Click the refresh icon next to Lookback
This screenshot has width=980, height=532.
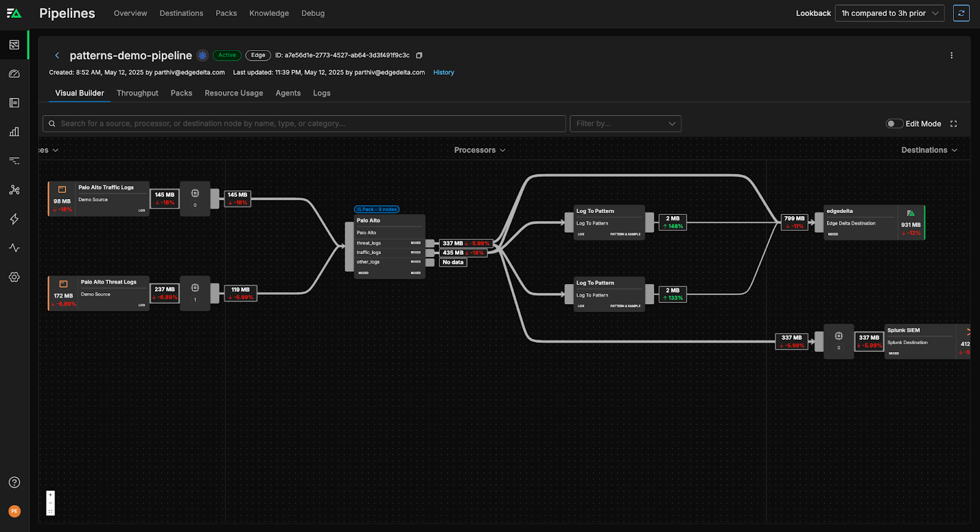(x=961, y=13)
